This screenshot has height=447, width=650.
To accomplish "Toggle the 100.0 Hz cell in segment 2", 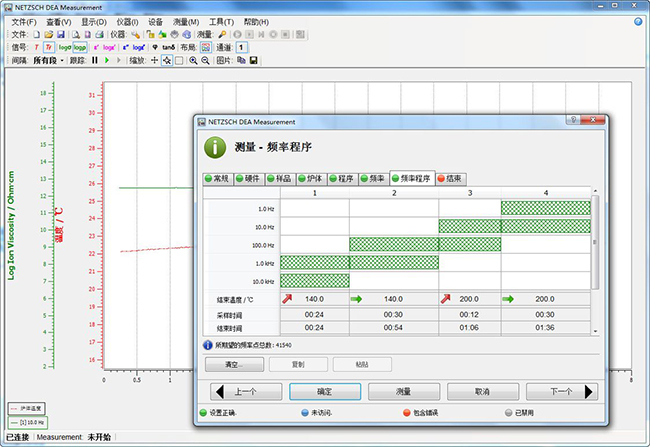I will click(x=393, y=244).
